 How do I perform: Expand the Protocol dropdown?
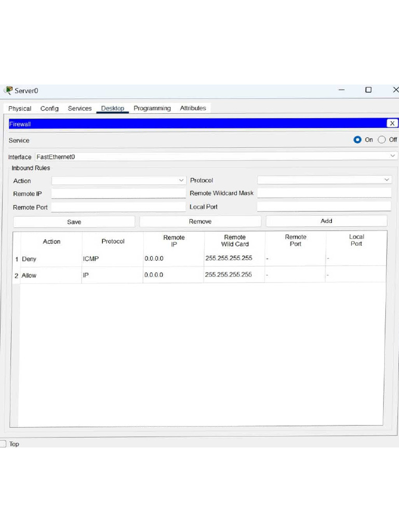tap(324, 180)
